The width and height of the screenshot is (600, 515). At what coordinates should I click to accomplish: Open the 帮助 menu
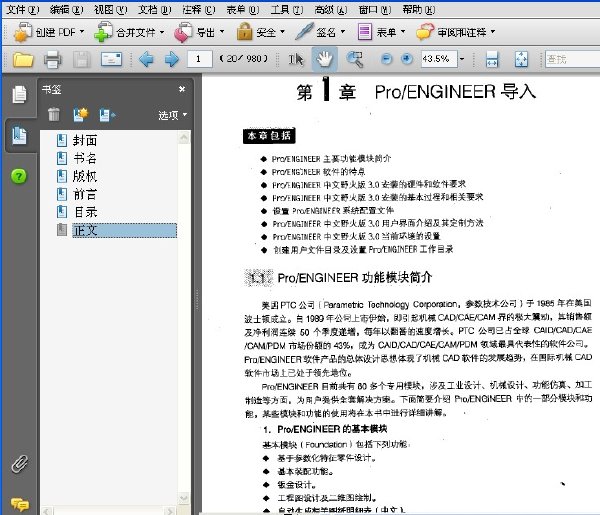pyautogui.click(x=419, y=10)
